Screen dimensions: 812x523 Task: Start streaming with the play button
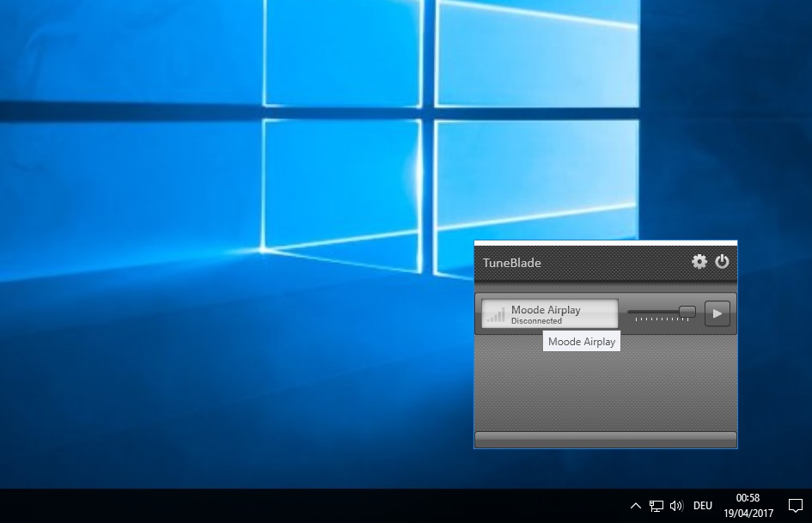pos(717,313)
